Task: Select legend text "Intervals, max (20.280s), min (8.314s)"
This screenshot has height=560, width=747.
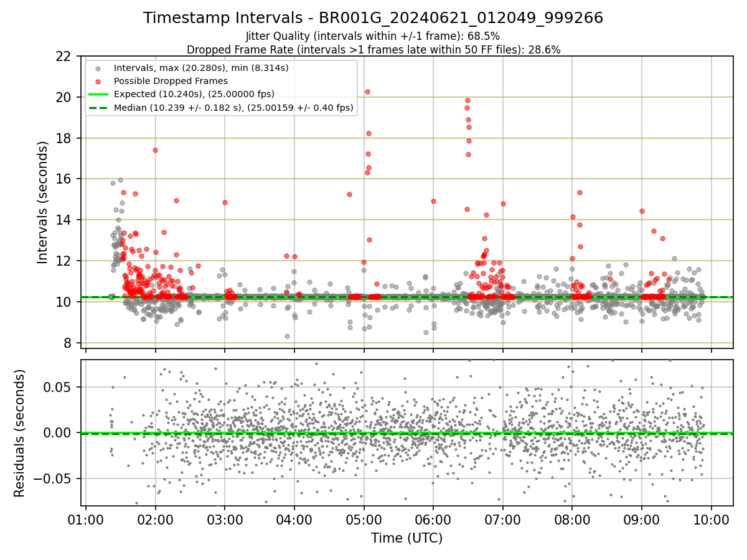Action: pos(201,67)
